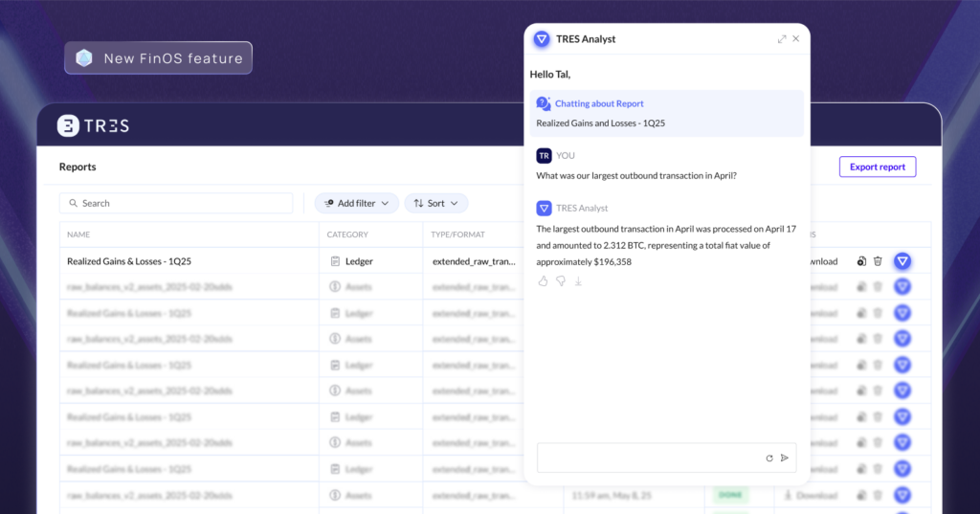Click the Reports page heading
Screen dimensions: 980x514
pyautogui.click(x=78, y=167)
